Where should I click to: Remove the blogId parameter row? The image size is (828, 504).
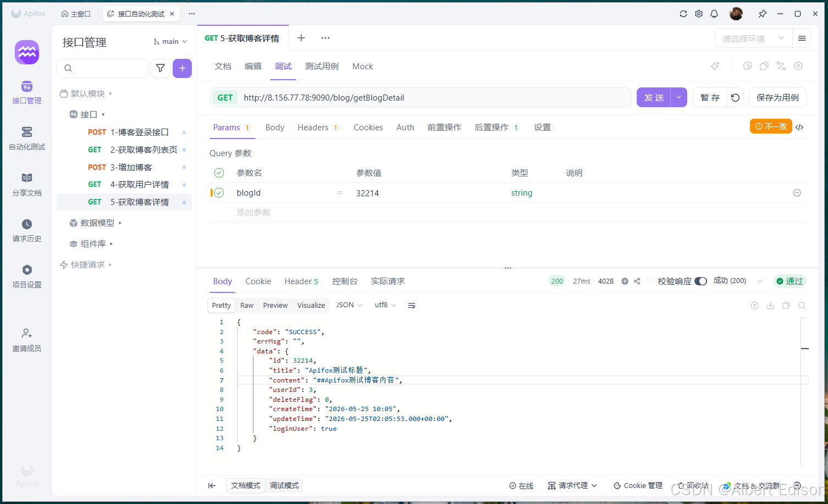pyautogui.click(x=797, y=193)
